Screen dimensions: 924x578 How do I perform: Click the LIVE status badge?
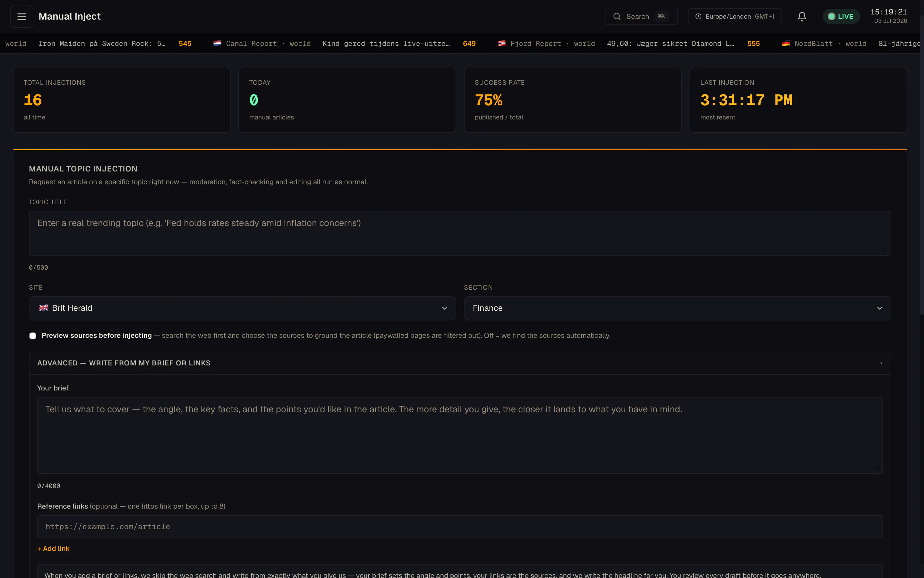click(841, 16)
